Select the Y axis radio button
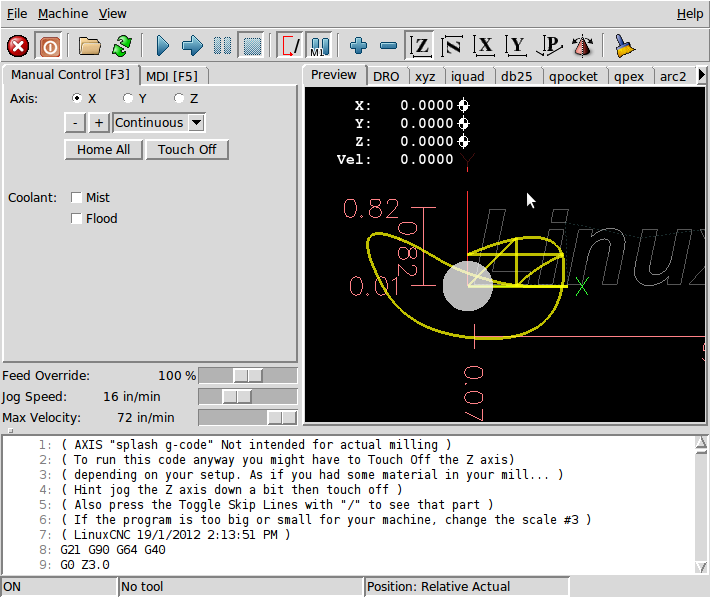The image size is (710, 597). click(x=128, y=98)
